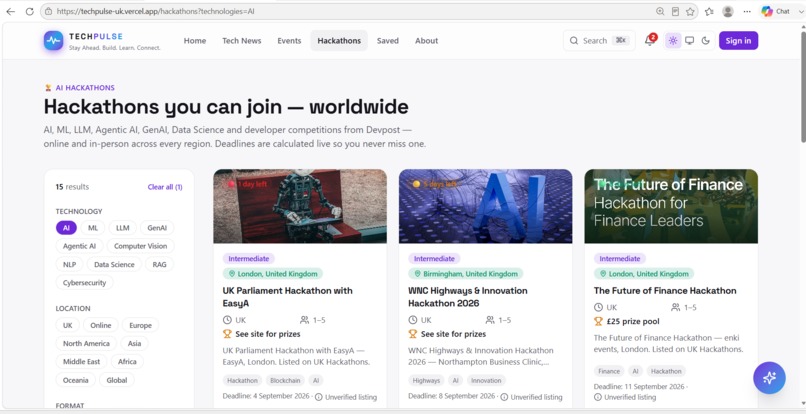Click Clear all (1) filters link
Viewport: 806px width, 414px height.
(165, 187)
